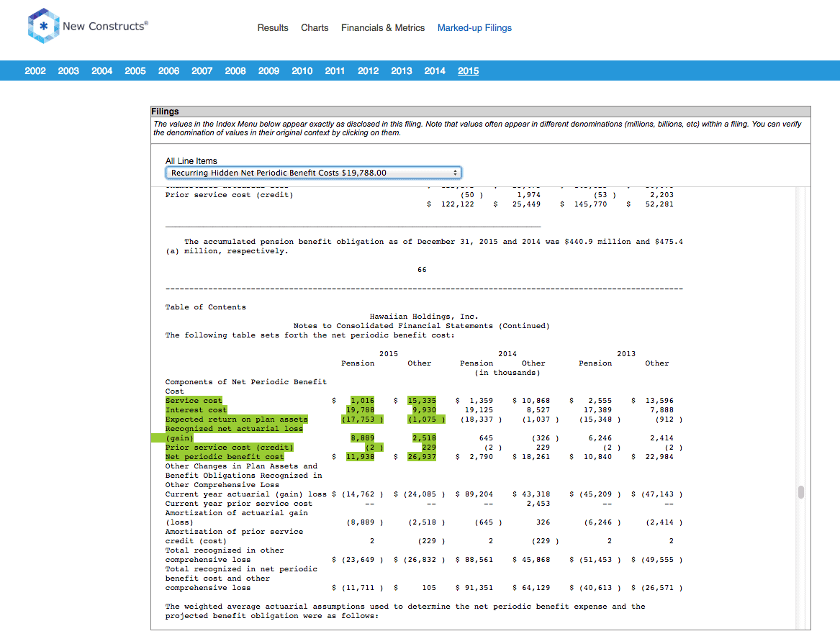The width and height of the screenshot is (840, 644).
Task: Click highlighted pension value 8,889
Action: click(363, 438)
